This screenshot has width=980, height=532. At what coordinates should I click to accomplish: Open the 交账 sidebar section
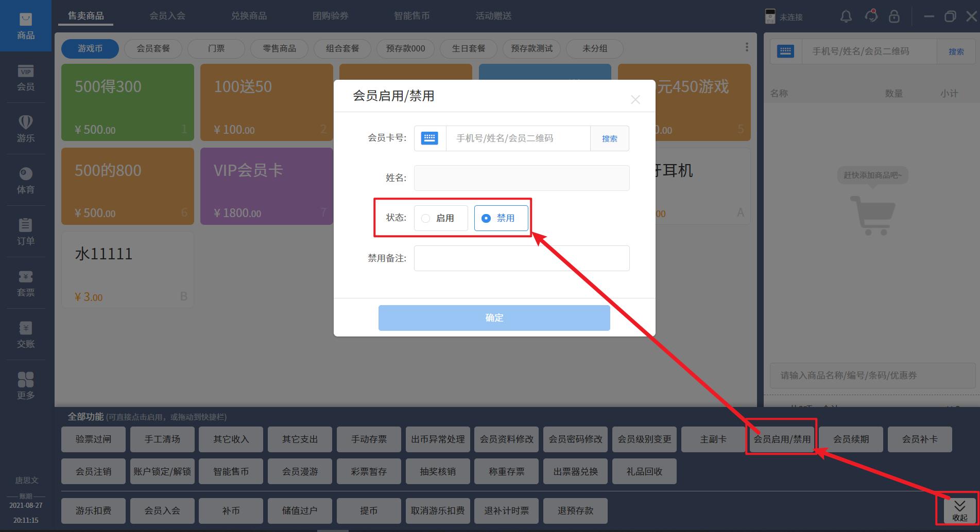26,334
